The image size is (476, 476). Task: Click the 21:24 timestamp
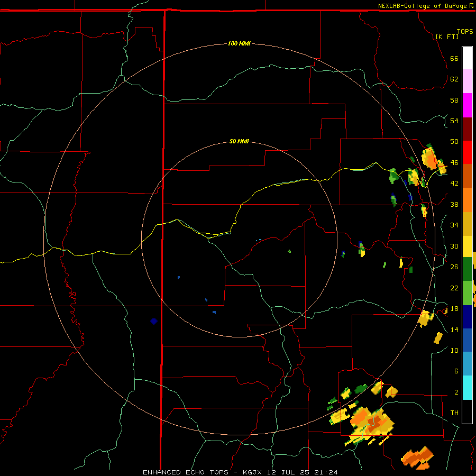327,472
